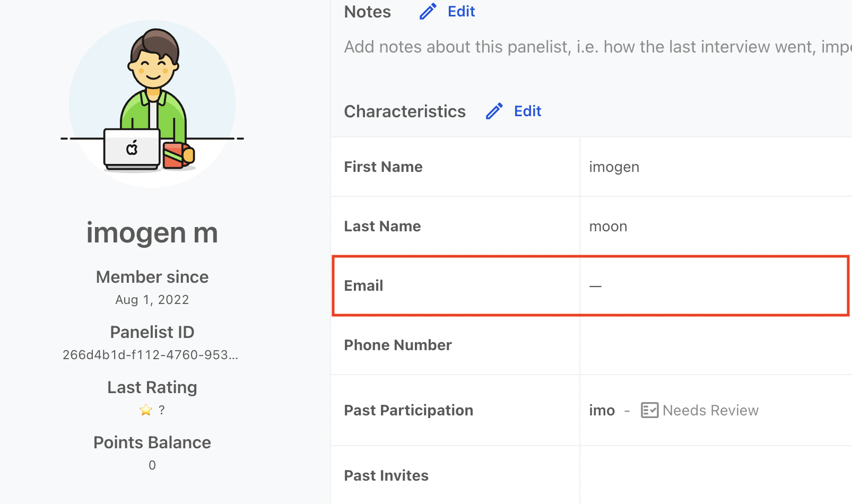
Task: Click the imo past participation link
Action: coord(602,411)
